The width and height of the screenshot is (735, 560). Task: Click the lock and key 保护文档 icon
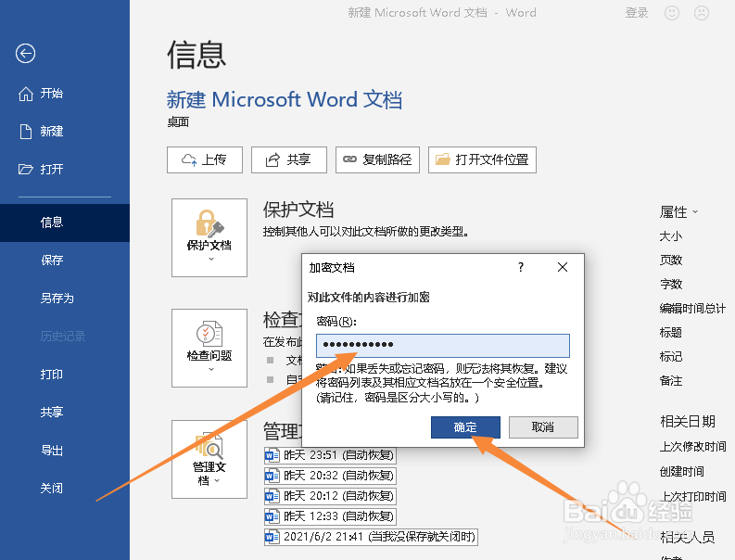coord(209,223)
